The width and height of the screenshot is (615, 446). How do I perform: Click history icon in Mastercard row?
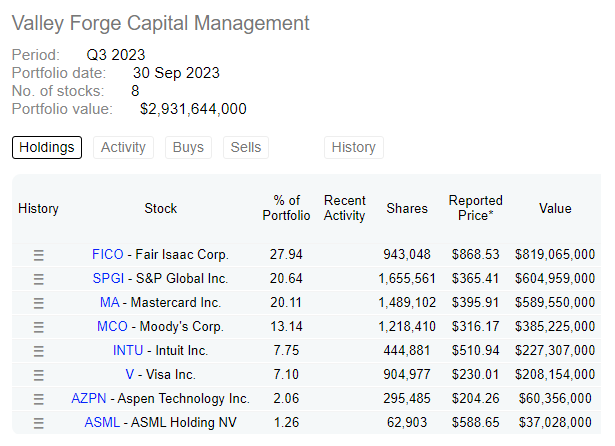click(39, 303)
